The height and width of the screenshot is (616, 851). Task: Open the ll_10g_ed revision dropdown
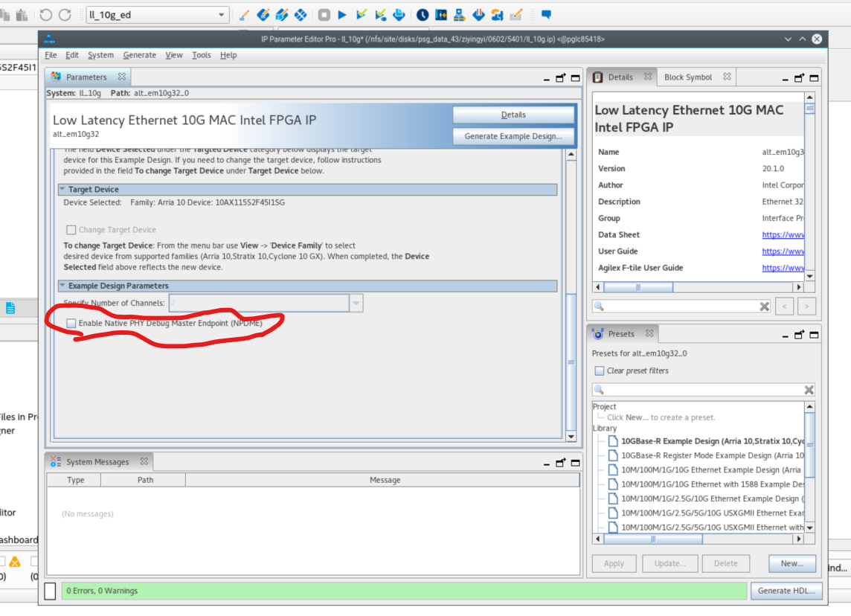pos(222,15)
